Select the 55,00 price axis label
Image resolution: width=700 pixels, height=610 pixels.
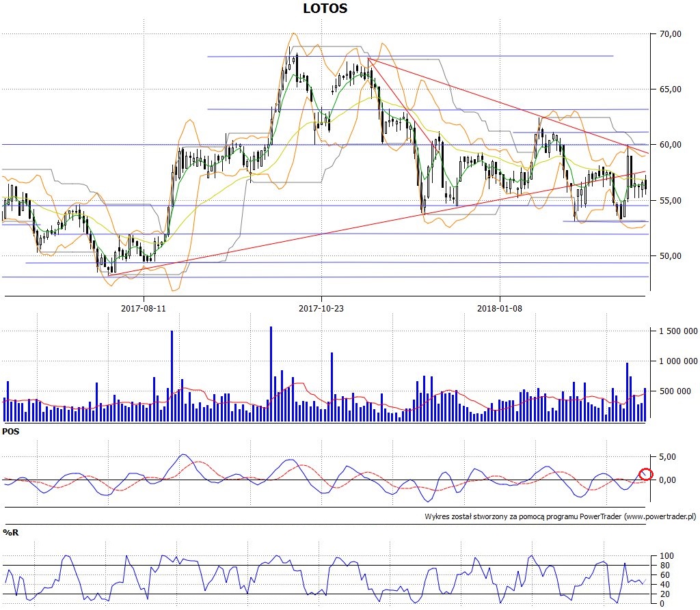[x=671, y=200]
